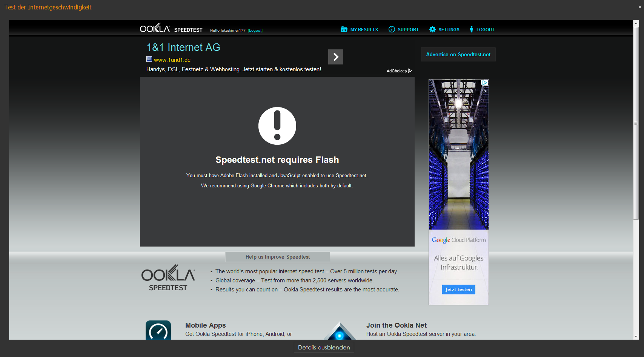Click the Settings gear icon

coord(432,29)
